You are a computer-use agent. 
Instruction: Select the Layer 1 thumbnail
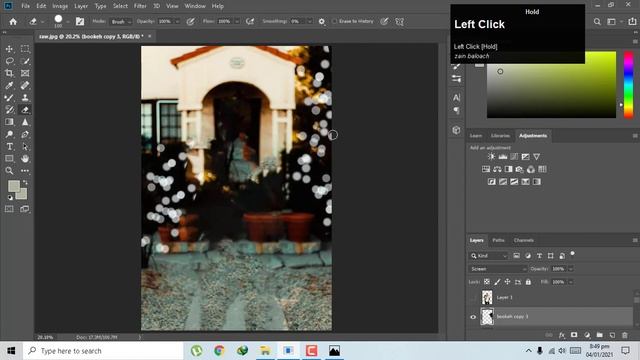coord(487,298)
